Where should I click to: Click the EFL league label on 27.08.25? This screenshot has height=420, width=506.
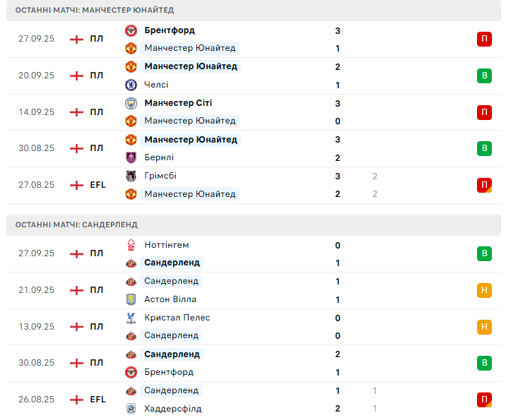pyautogui.click(x=98, y=185)
